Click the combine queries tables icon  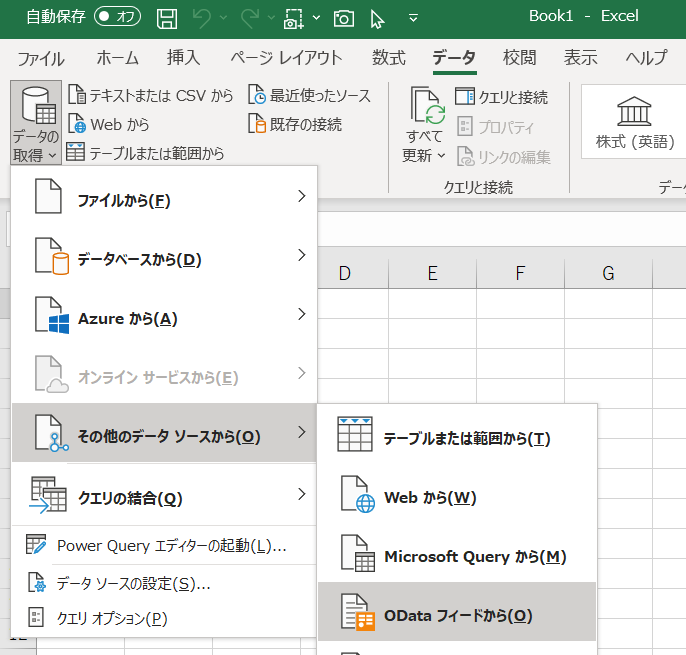click(x=48, y=495)
